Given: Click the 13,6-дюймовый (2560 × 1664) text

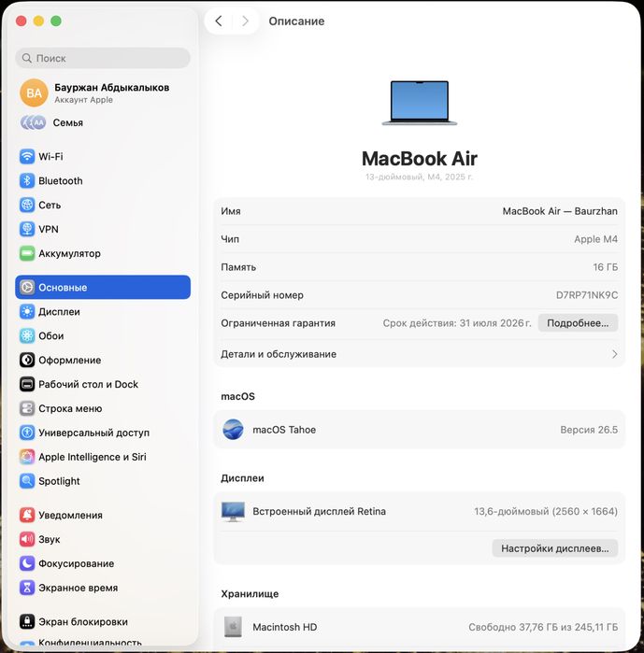Looking at the screenshot, I should [x=546, y=511].
